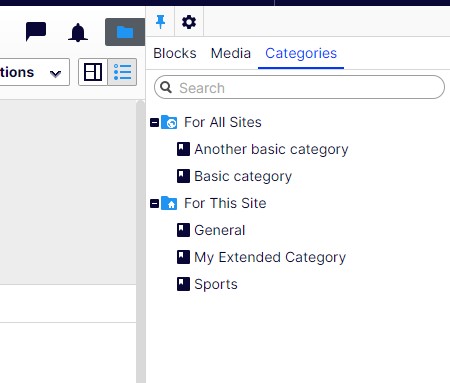Unpin the assets pane with the pin icon
450x383 pixels.
pyautogui.click(x=160, y=22)
